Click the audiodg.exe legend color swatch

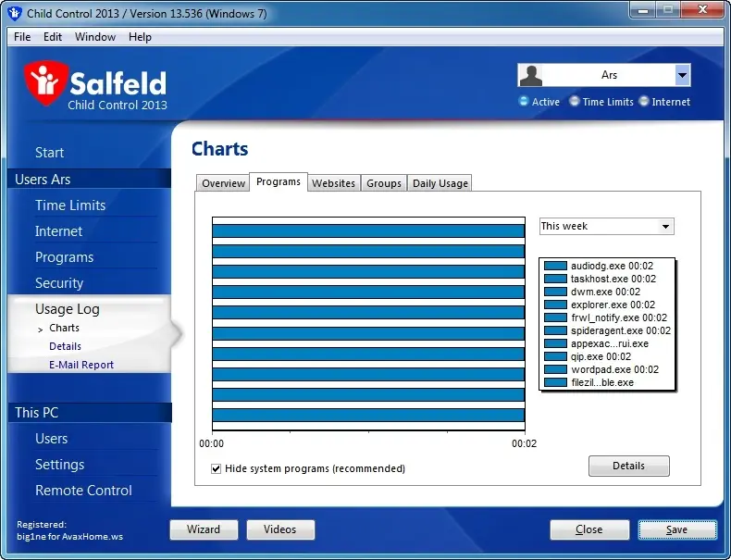(x=556, y=266)
